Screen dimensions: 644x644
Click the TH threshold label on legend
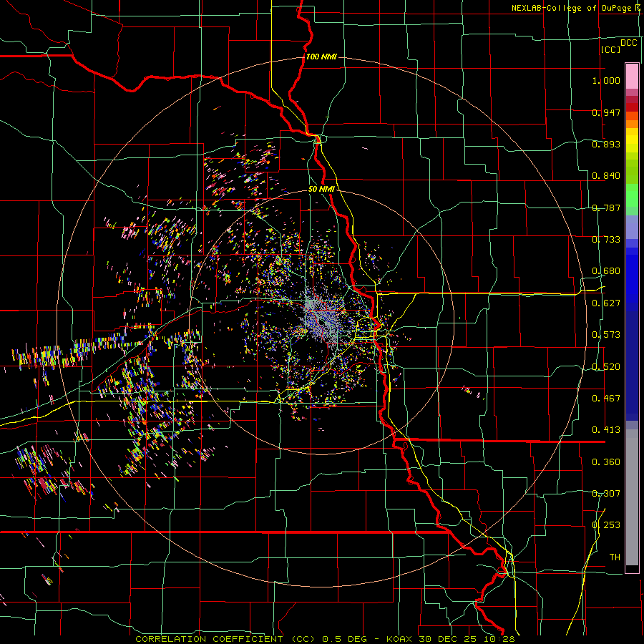(x=615, y=557)
